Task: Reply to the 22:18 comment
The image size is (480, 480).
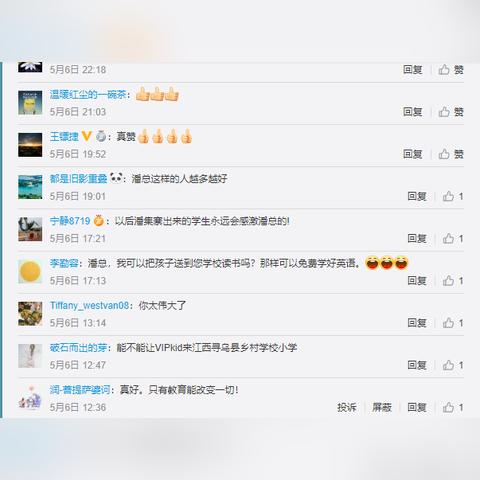Action: 413,70
